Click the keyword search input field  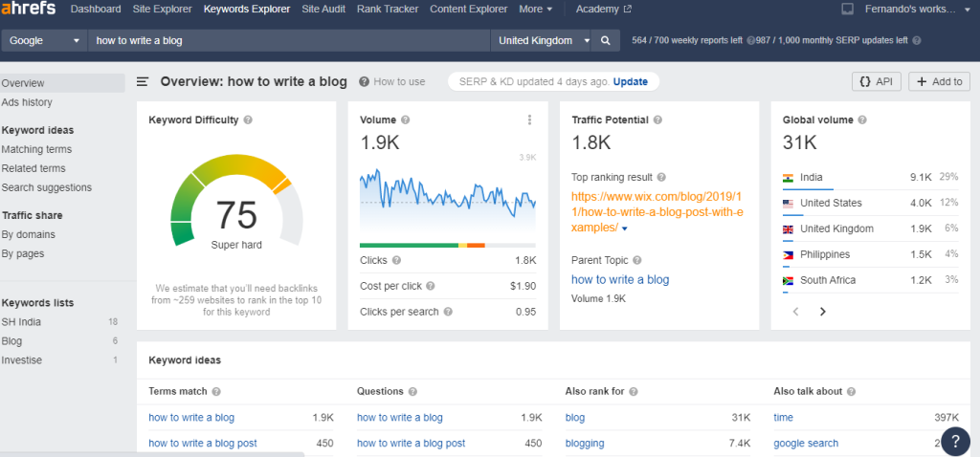(x=289, y=40)
